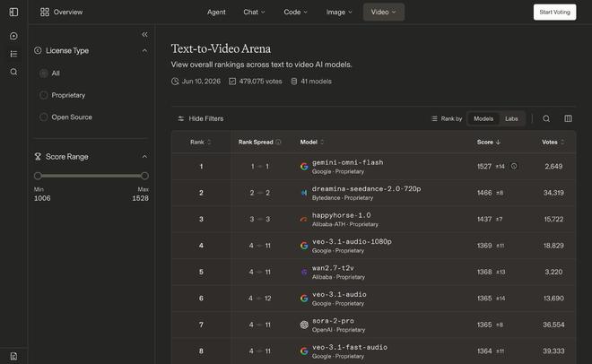Open the table search magnifier icon
592x364 pixels.
point(546,119)
